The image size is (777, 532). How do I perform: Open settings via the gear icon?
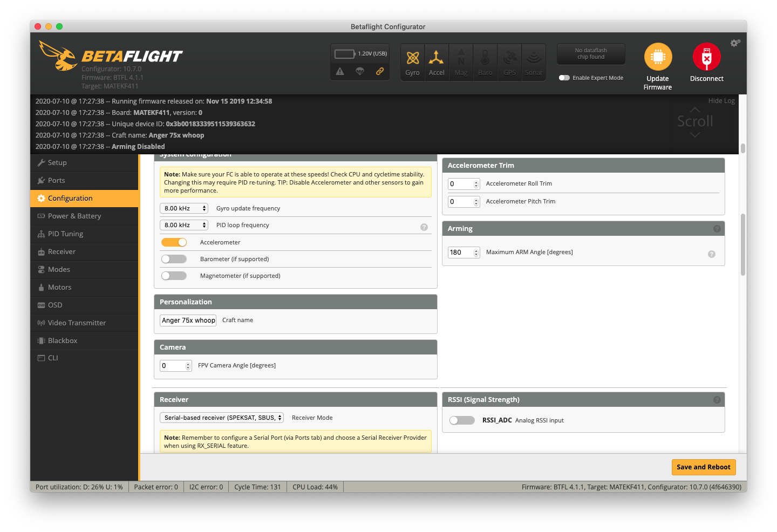click(735, 43)
